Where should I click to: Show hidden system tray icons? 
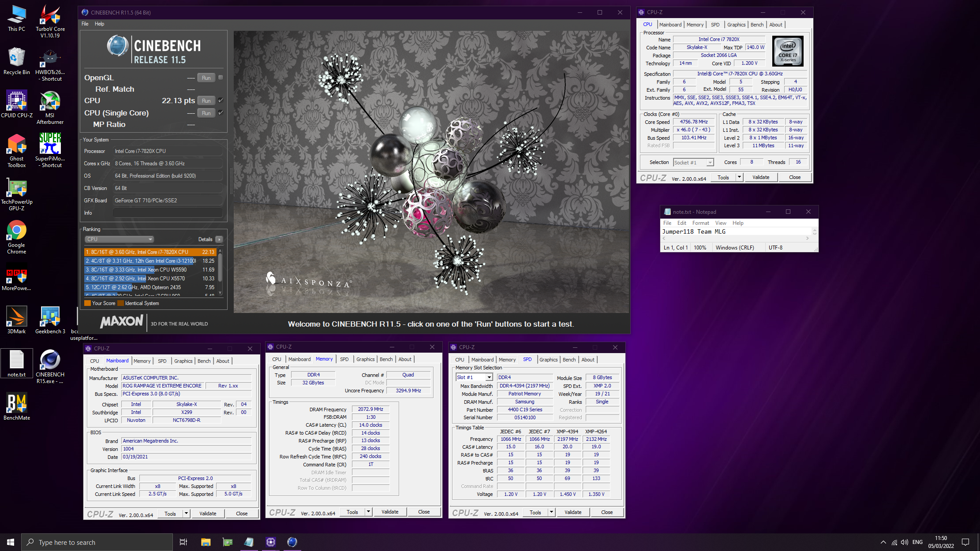pos(883,542)
